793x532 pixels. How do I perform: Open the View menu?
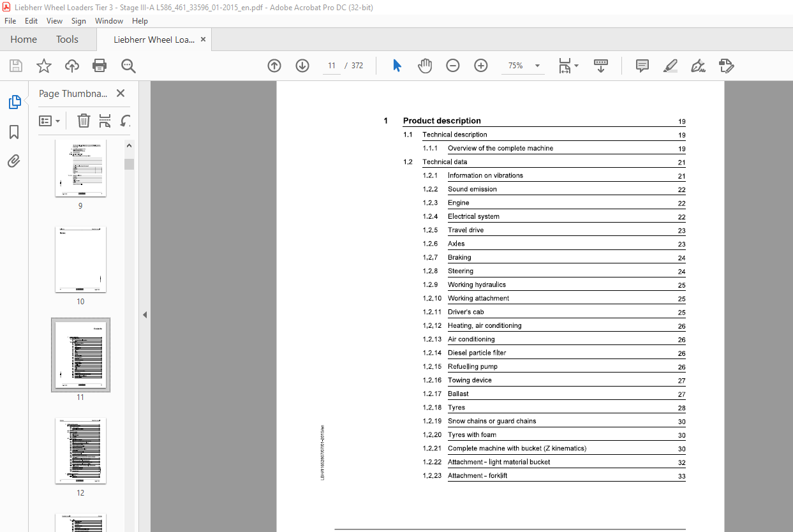click(54, 21)
